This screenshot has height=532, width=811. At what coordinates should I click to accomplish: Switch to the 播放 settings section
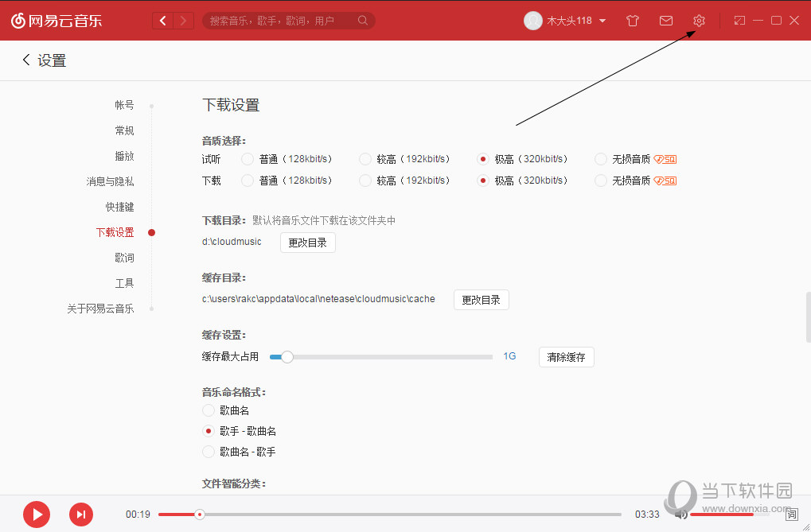tap(124, 155)
